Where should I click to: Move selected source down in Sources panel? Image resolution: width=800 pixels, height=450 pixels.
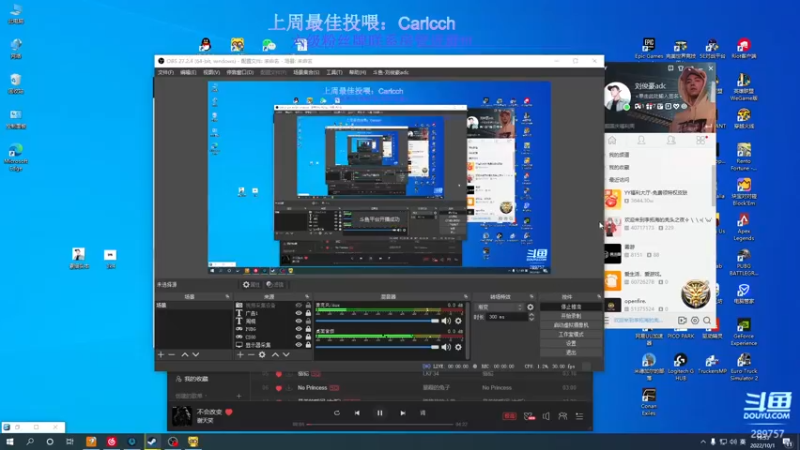point(286,355)
